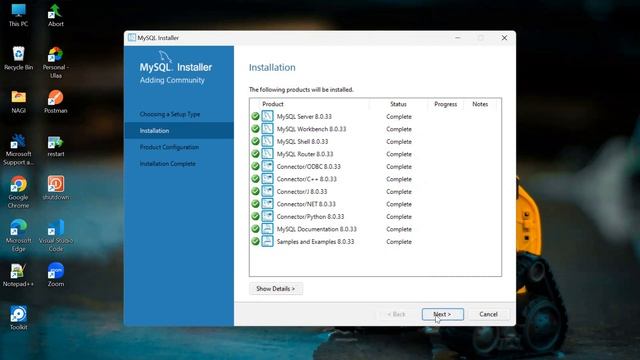Image resolution: width=640 pixels, height=360 pixels.
Task: Select the 'MySQL Workbench 8.0.33' row text
Action: (x=311, y=129)
